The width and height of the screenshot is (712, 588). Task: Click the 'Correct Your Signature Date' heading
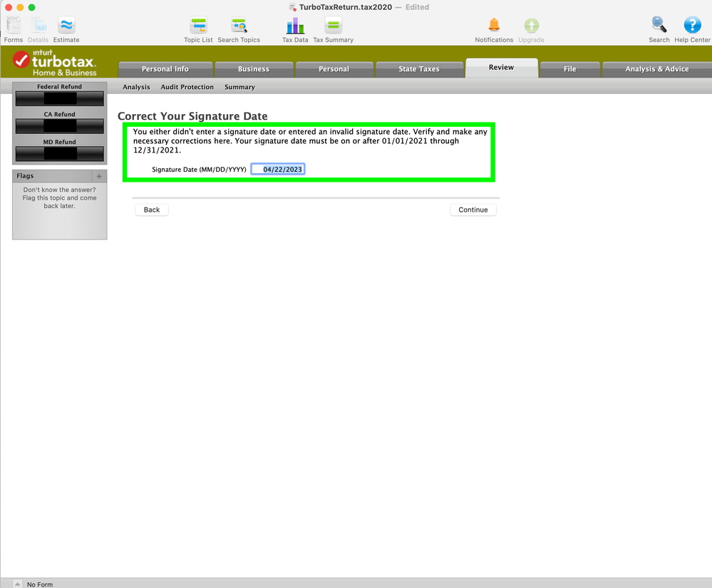[x=192, y=116]
